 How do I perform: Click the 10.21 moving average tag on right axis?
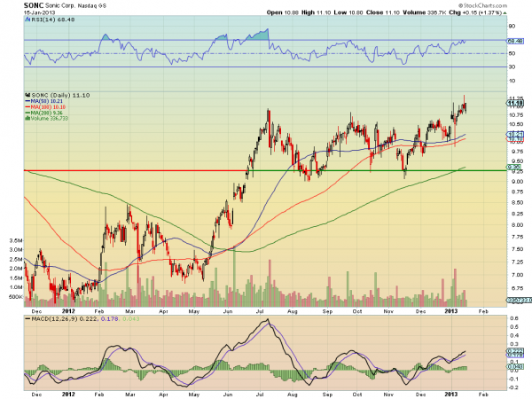click(515, 134)
